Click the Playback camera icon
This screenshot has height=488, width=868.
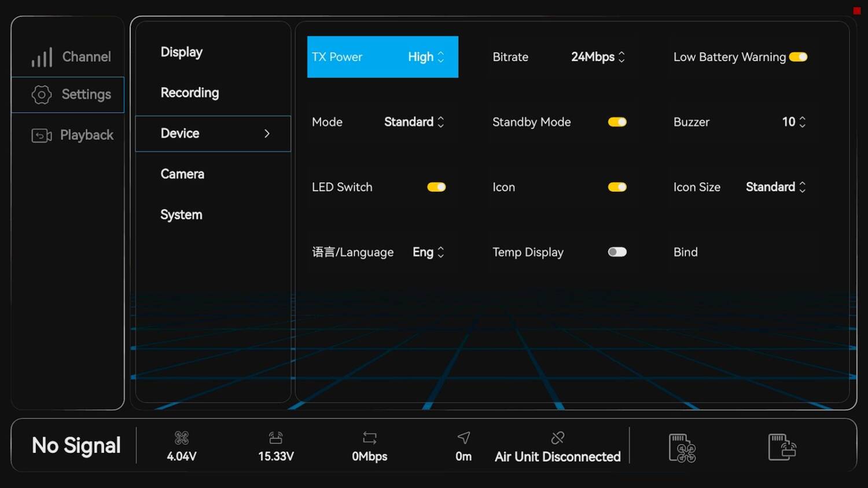tap(42, 135)
